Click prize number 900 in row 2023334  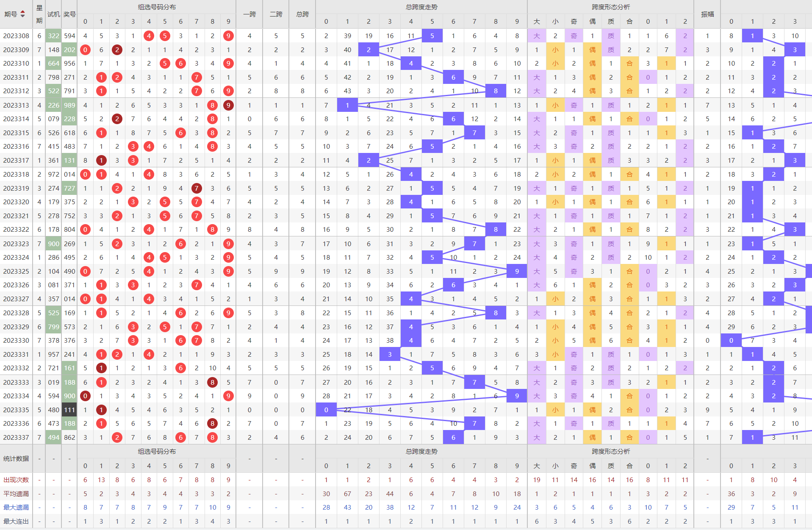click(69, 396)
